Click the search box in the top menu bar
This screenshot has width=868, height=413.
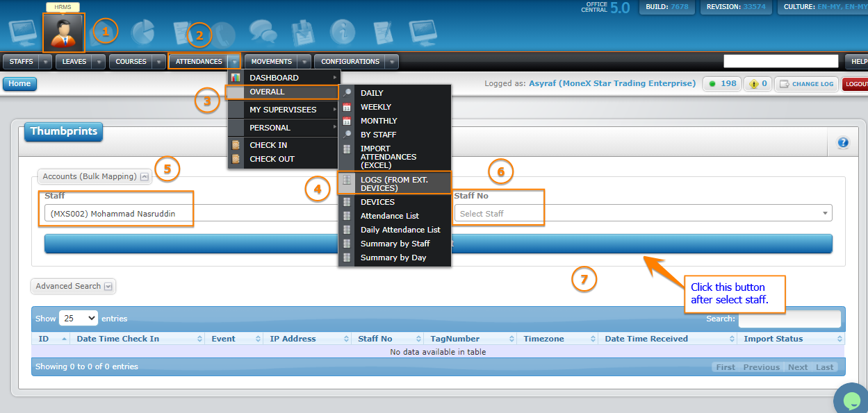tap(782, 61)
